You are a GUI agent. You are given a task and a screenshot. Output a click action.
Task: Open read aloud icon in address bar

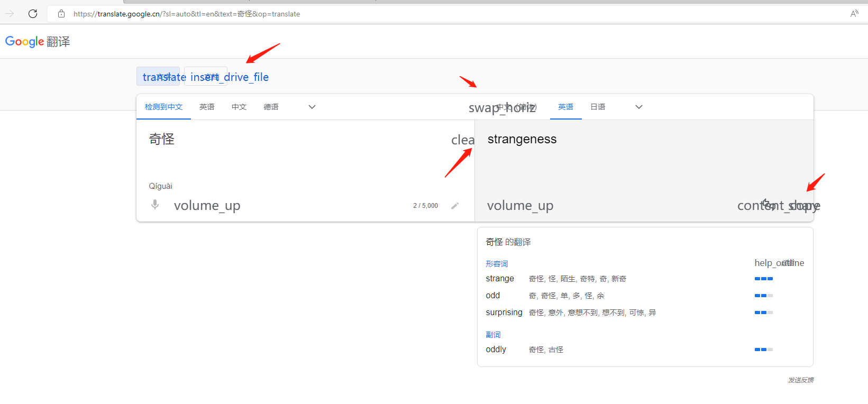[854, 14]
